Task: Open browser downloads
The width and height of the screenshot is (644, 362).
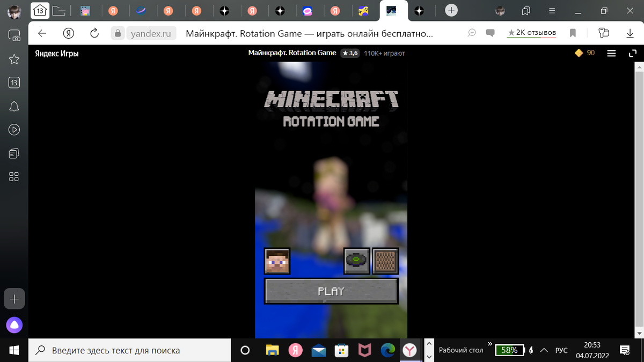Action: pyautogui.click(x=630, y=33)
